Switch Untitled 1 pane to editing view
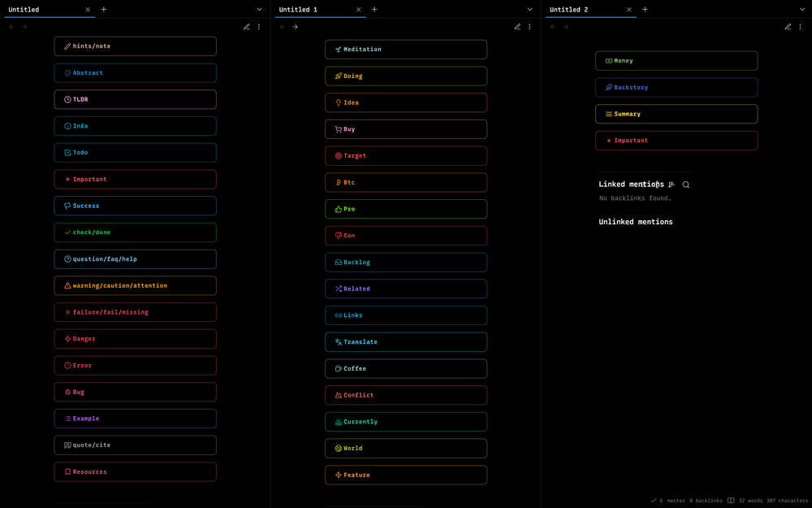Viewport: 812px width, 508px height. 517,27
